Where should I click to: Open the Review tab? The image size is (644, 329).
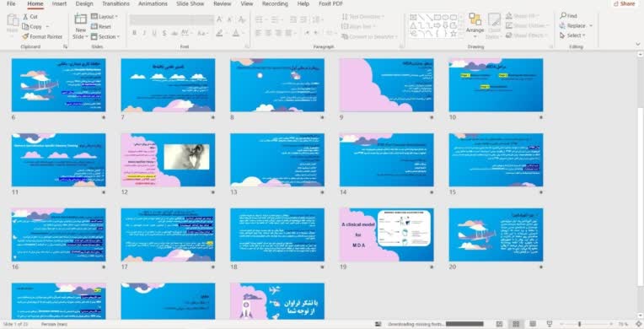tap(223, 3)
